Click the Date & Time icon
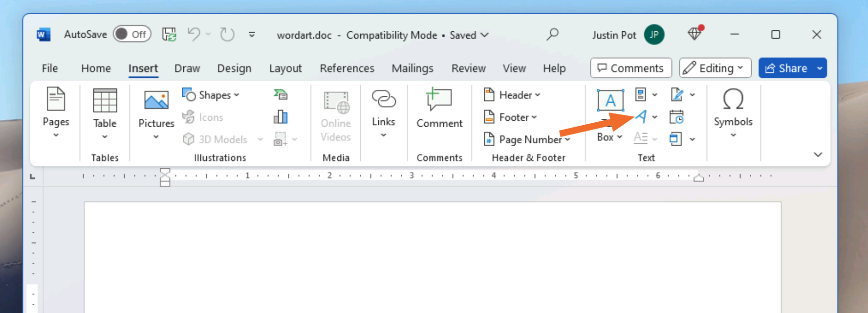This screenshot has width=868, height=313. (676, 117)
